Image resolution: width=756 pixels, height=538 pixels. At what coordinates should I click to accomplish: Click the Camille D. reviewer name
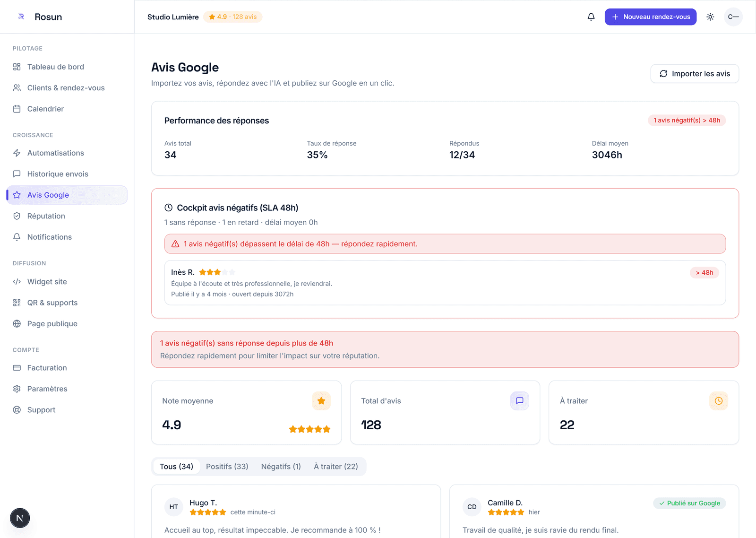pyautogui.click(x=505, y=503)
